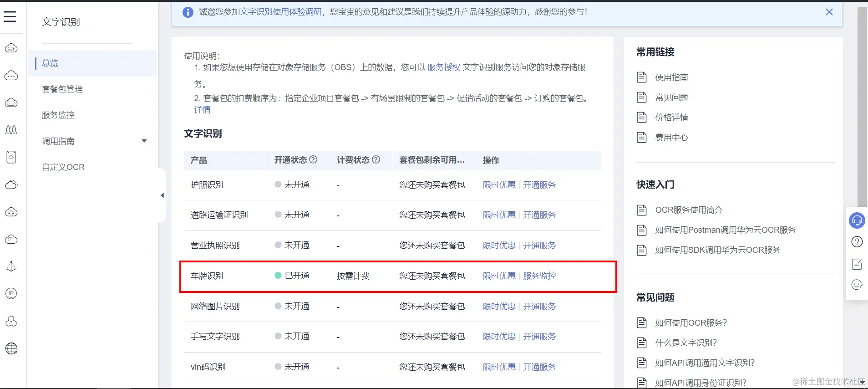The image size is (868, 389).
Task: Click the document icon beside 常见问题
Action: [x=642, y=97]
